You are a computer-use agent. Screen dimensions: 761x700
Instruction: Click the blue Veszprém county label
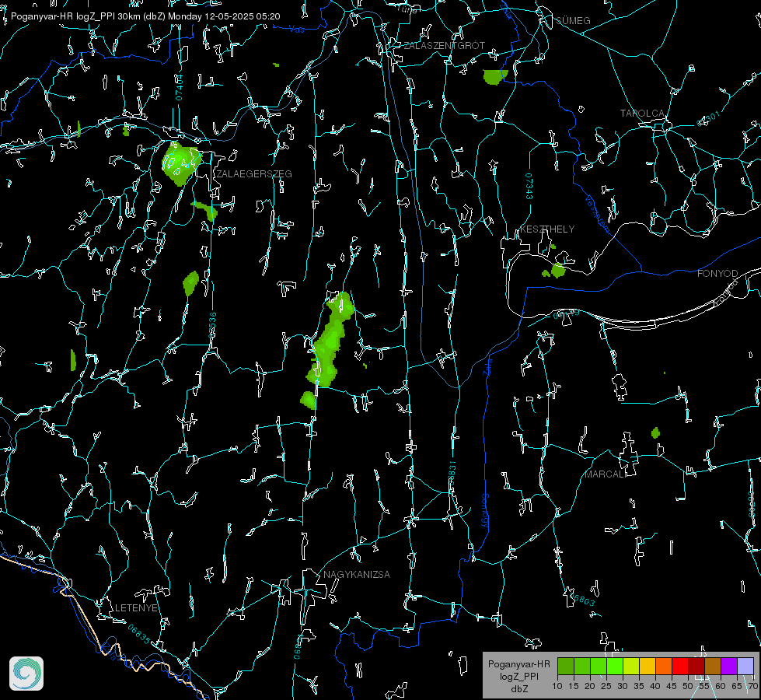pyautogui.click(x=597, y=213)
